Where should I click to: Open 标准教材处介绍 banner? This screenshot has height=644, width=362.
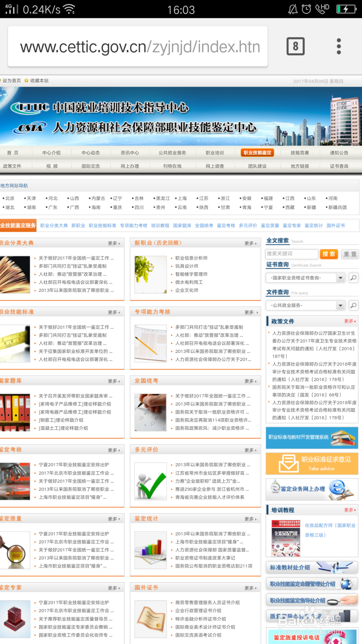coord(312,567)
